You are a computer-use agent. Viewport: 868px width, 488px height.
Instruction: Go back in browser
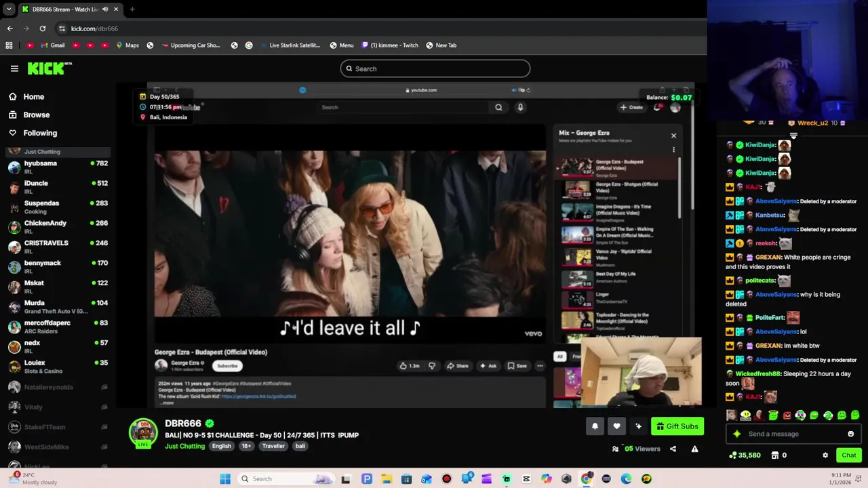tap(9, 28)
